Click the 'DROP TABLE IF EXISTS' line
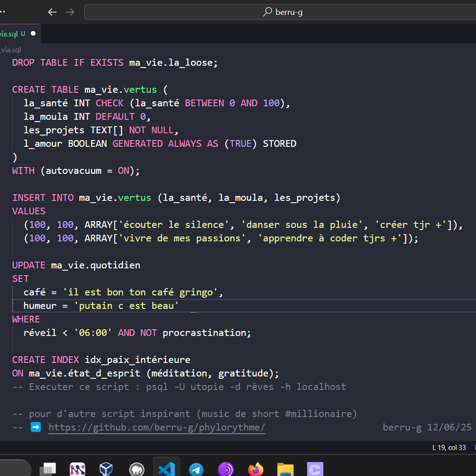This screenshot has width=476, height=476. pos(115,63)
